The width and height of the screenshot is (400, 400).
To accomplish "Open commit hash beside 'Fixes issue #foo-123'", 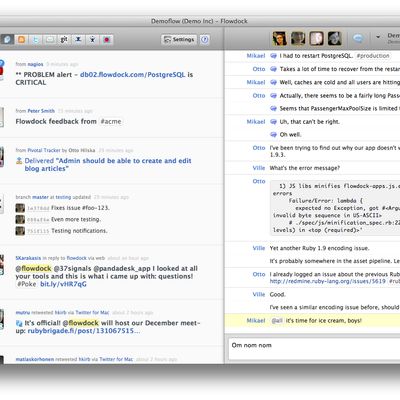I will click(x=38, y=208).
